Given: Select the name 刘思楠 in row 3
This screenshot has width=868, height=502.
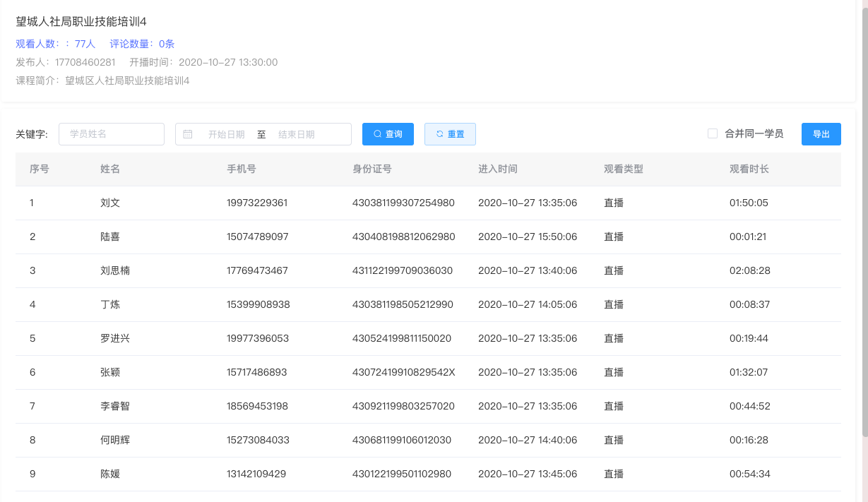Looking at the screenshot, I should pyautogui.click(x=115, y=271).
